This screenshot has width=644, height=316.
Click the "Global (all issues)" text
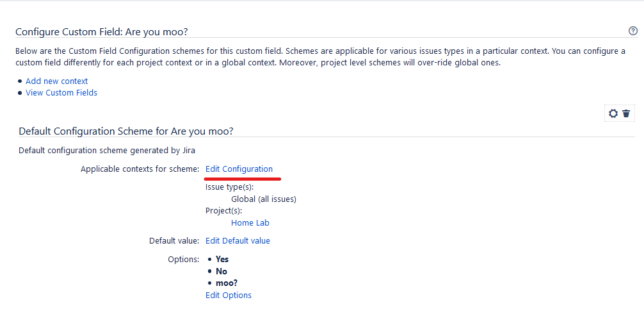pyautogui.click(x=263, y=199)
